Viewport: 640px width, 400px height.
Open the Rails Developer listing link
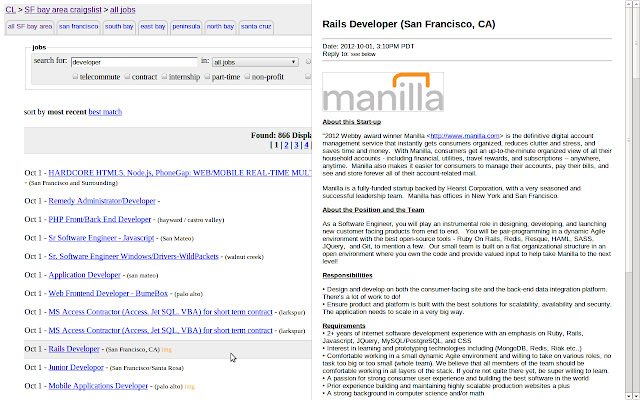(x=74, y=349)
